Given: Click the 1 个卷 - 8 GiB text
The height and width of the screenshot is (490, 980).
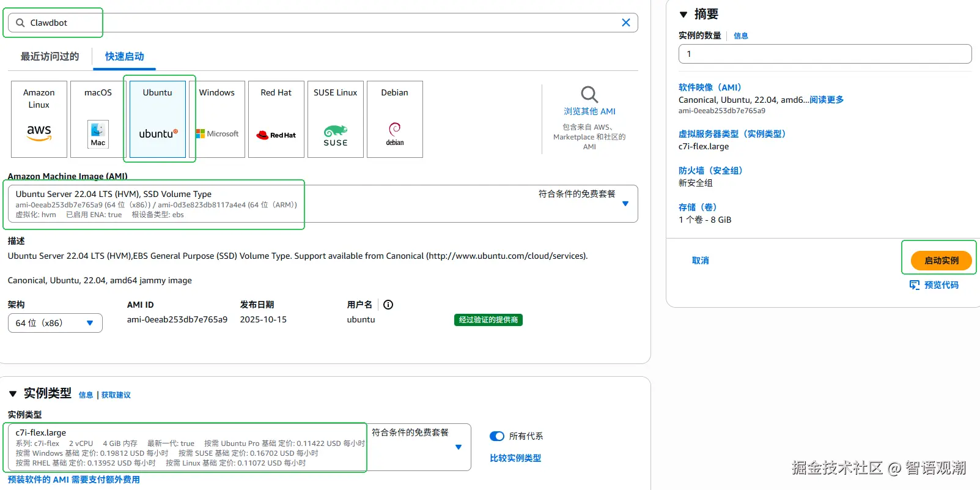Looking at the screenshot, I should click(x=705, y=220).
